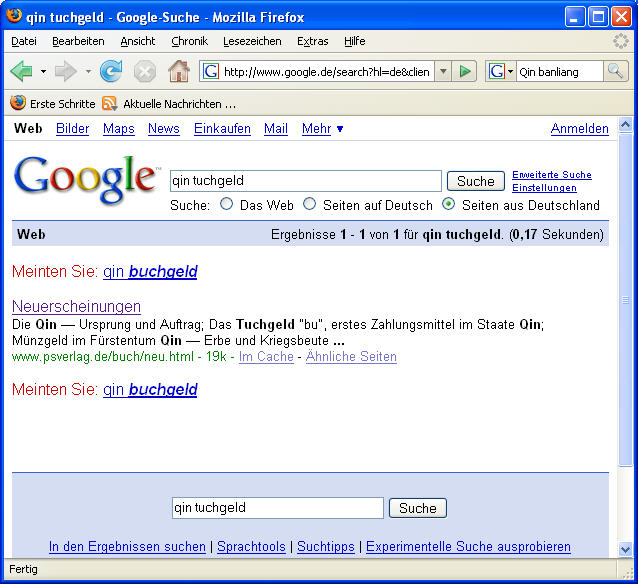The width and height of the screenshot is (638, 584).
Task: Select the Seiten auf Deutsch radio button
Action: [x=309, y=203]
